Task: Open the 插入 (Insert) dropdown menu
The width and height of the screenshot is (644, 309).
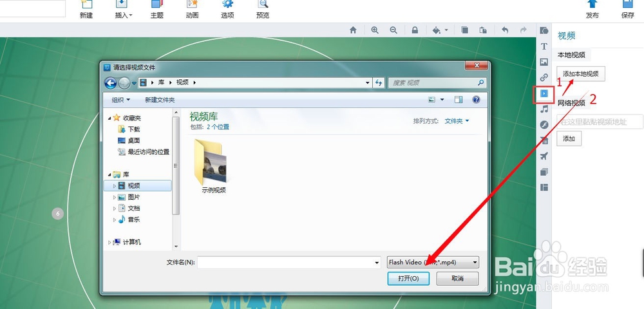Action: (124, 9)
